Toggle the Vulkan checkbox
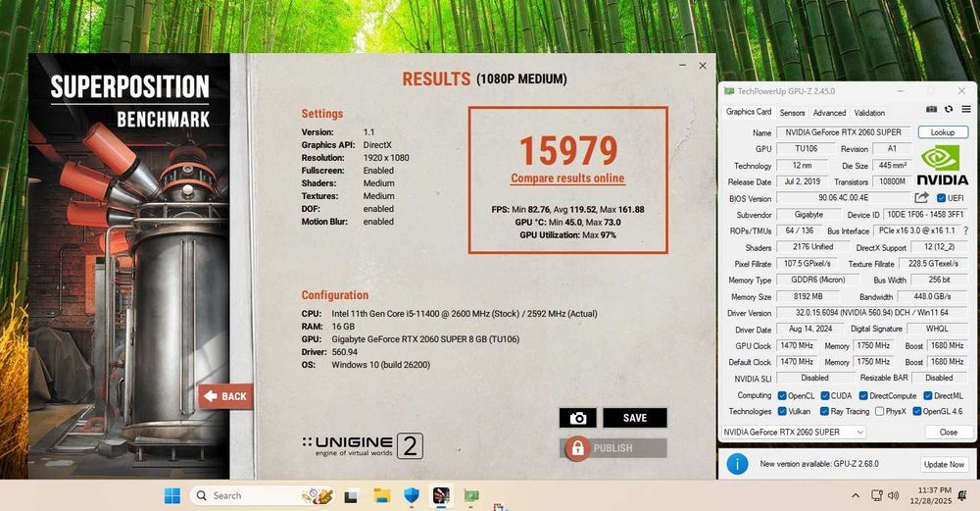 click(782, 411)
